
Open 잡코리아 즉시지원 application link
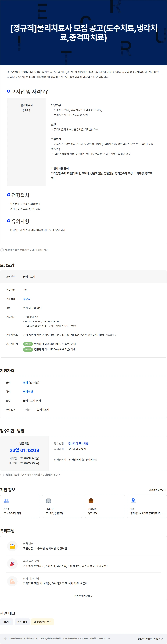78,444
